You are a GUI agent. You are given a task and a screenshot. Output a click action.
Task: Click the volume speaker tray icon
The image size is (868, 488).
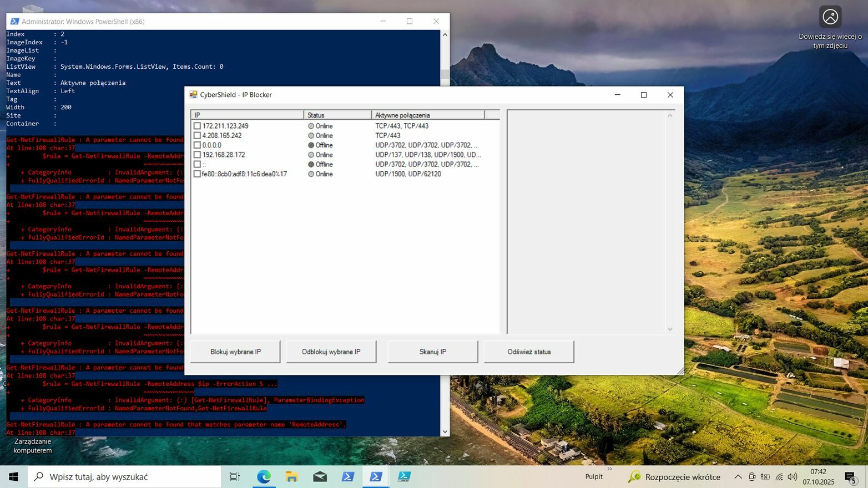click(792, 477)
